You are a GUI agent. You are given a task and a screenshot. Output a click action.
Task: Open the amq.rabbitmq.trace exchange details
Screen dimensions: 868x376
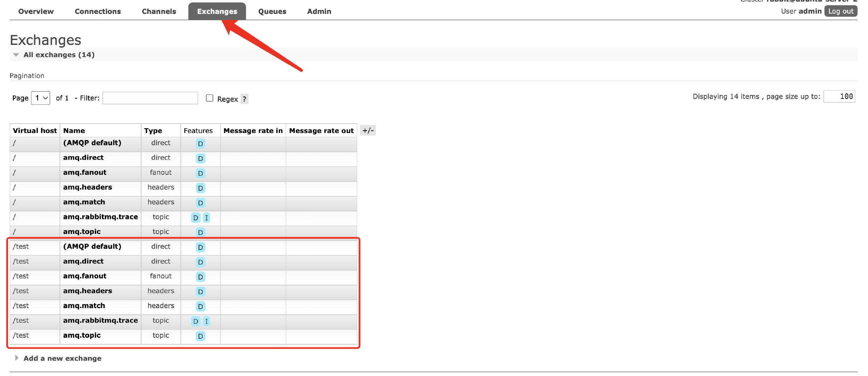click(x=100, y=217)
